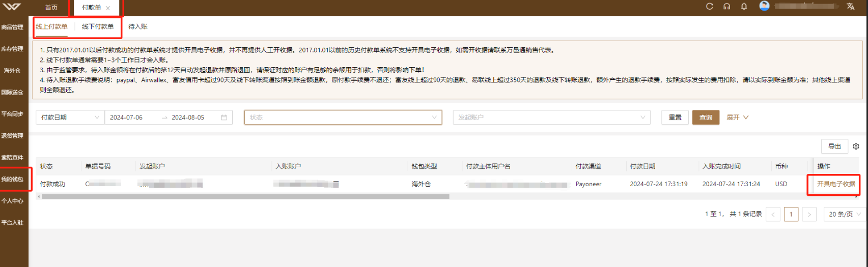Open 海外仓 in sidebar
This screenshot has height=267, width=868.
[x=12, y=71]
